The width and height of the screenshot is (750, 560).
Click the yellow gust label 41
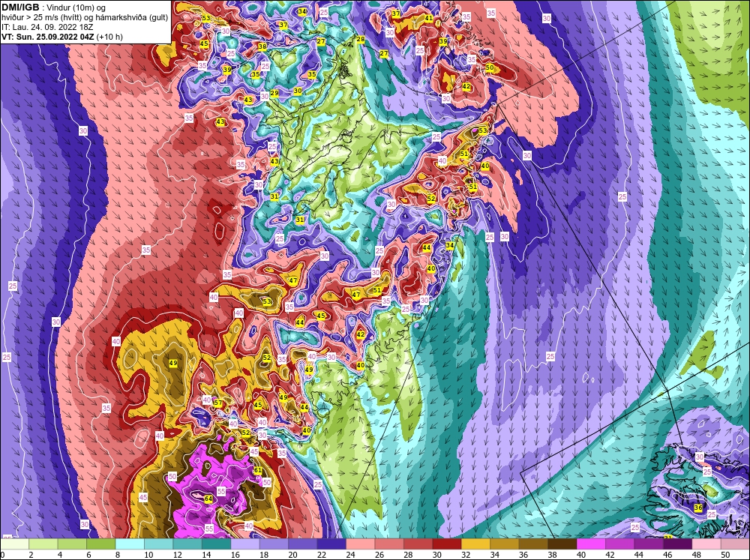point(428,18)
